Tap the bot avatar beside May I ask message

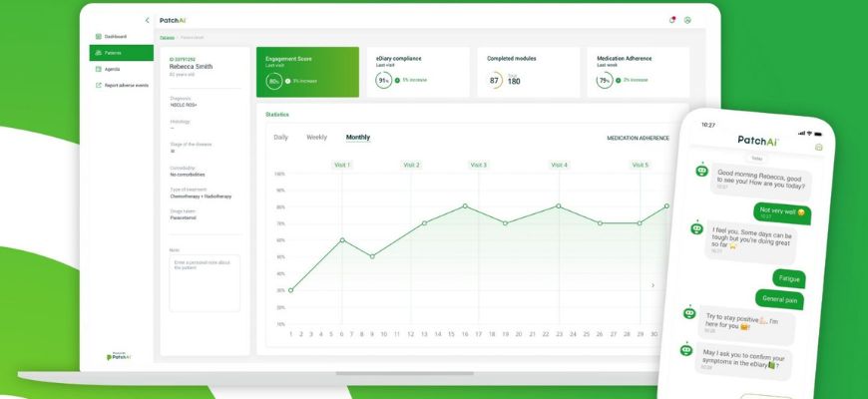tap(686, 349)
